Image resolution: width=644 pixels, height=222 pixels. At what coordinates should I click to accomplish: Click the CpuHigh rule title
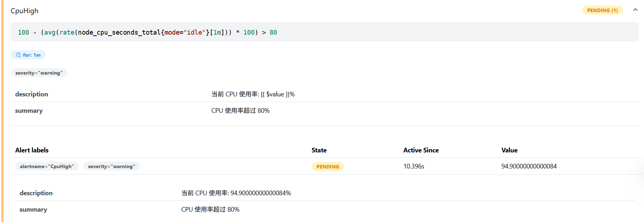pos(25,11)
